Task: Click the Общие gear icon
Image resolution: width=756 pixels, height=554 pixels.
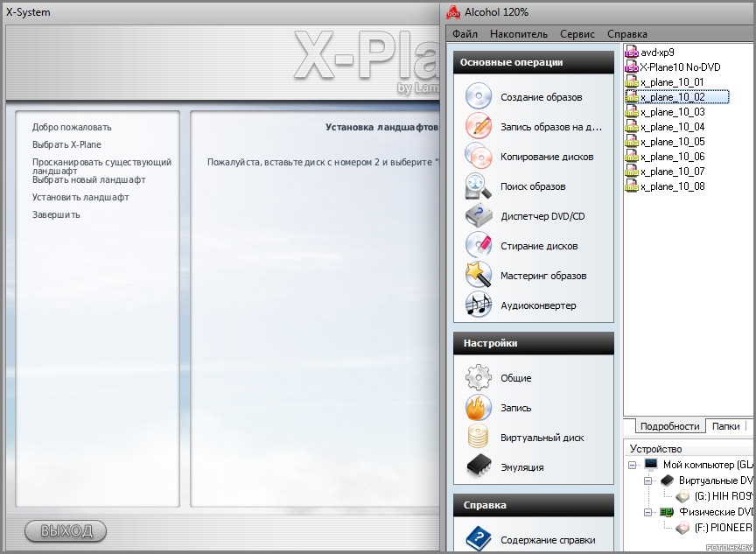Action: point(479,377)
